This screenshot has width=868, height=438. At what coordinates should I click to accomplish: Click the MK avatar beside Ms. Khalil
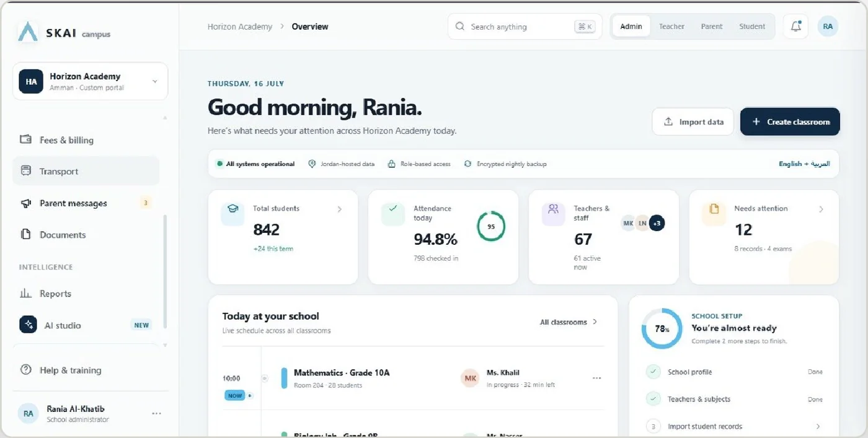click(471, 378)
